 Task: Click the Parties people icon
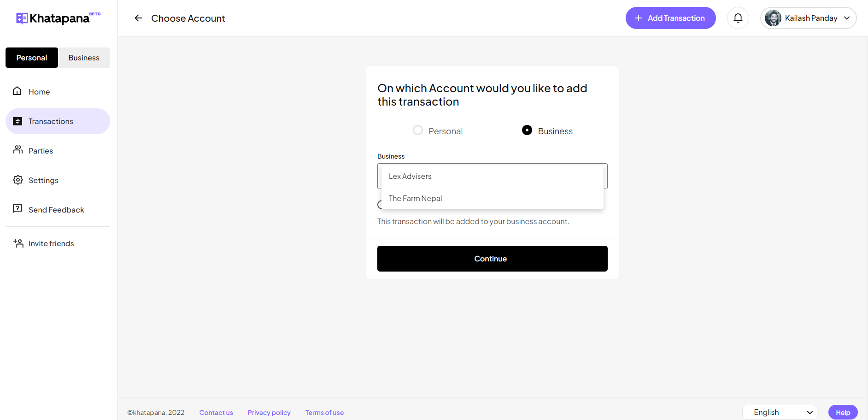18,150
